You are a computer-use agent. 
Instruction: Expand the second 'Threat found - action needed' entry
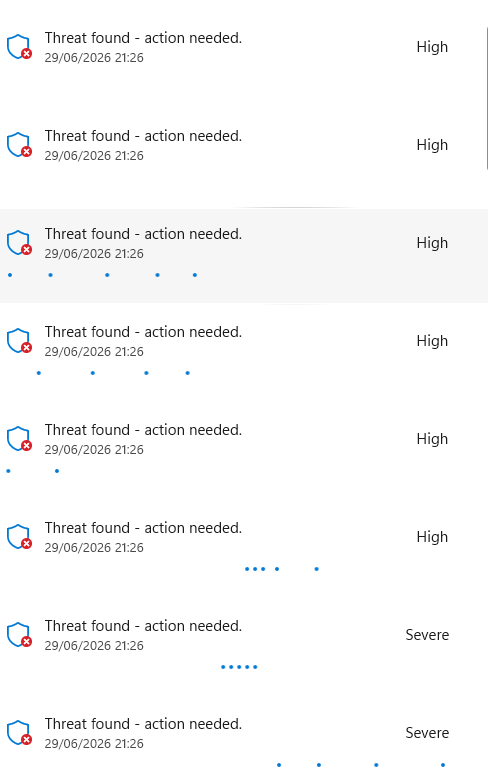pyautogui.click(x=143, y=136)
